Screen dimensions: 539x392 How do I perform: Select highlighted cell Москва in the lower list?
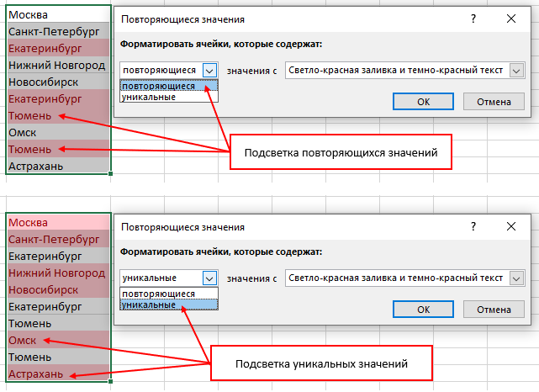(x=58, y=222)
